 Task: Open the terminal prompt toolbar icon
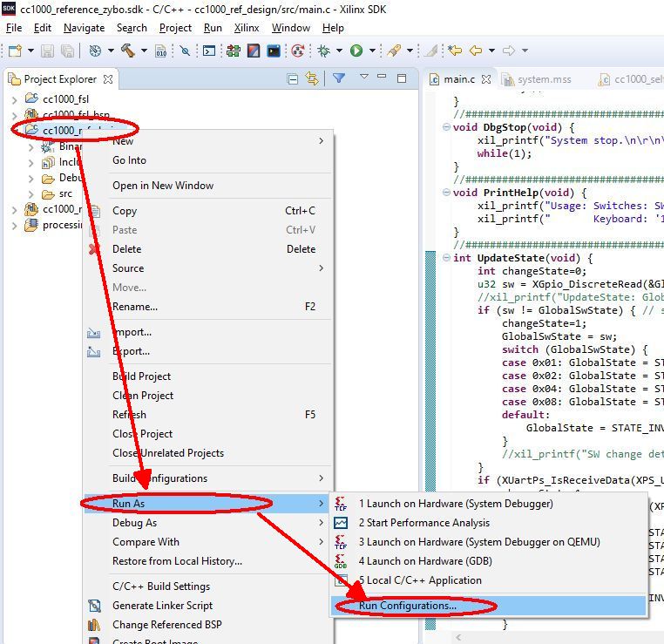pos(209,51)
